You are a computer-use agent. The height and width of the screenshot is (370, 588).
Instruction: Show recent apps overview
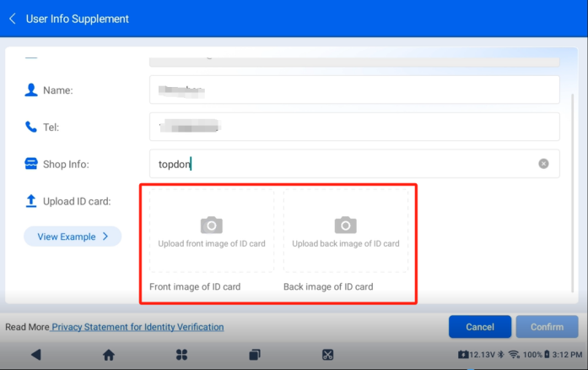point(255,355)
